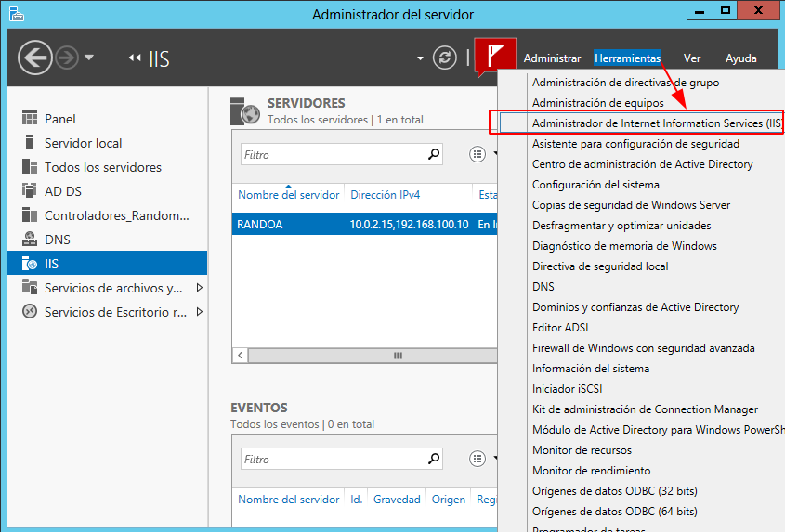Viewport: 785px width, 532px height.
Task: Click the AD DS sidebar icon
Action: (30, 190)
